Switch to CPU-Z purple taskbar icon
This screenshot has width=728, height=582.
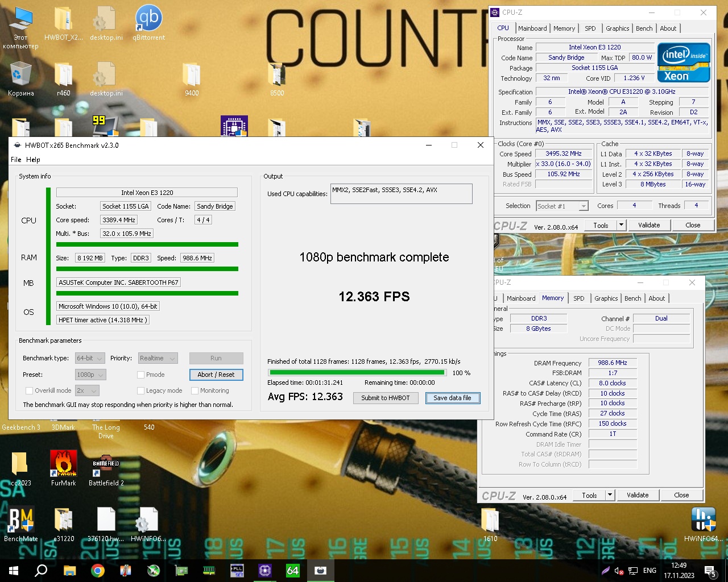pos(264,571)
